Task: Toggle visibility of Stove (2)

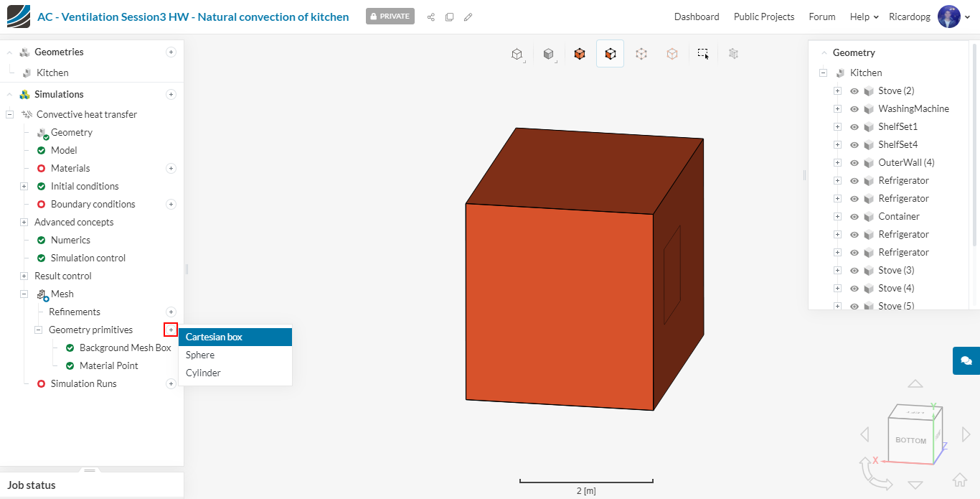Action: [x=854, y=91]
